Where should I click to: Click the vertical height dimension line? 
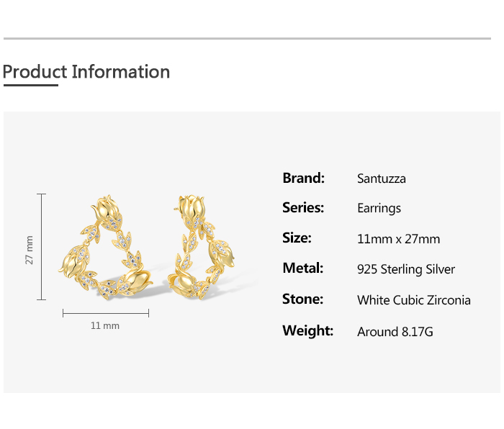(x=42, y=247)
